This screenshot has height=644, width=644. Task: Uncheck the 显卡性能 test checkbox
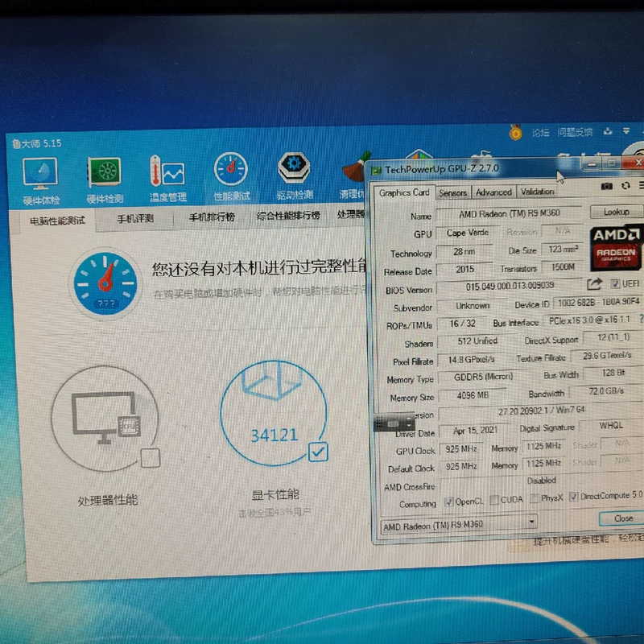tap(318, 452)
